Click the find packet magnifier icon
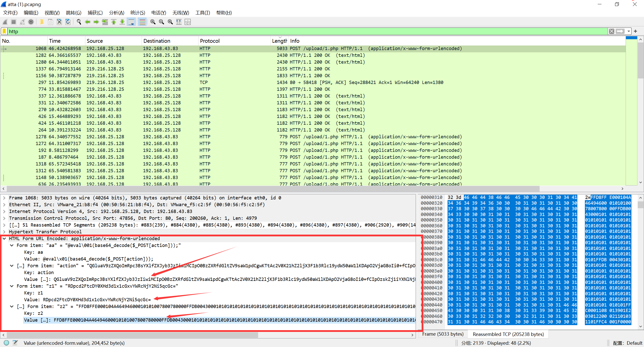Screen dimensions: 644x347 [x=79, y=22]
